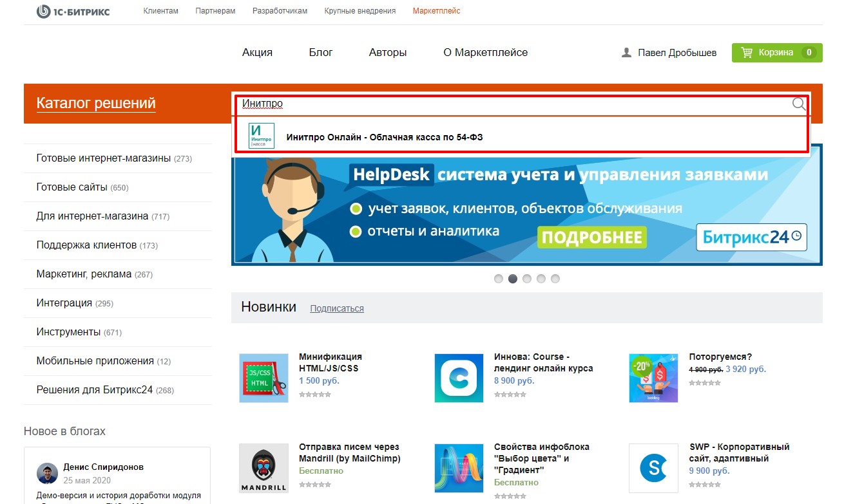Open Иннова: Course title link
Viewport: 844px width, 504px height.
544,362
